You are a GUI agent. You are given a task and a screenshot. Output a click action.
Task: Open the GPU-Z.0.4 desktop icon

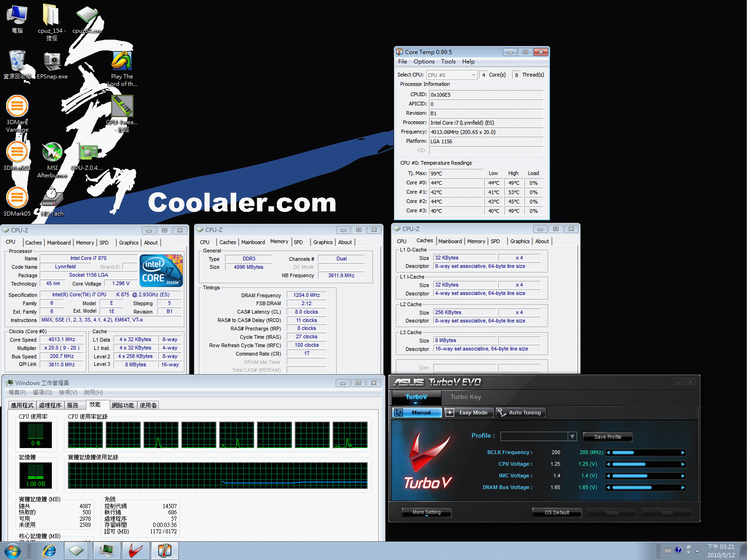tap(87, 156)
